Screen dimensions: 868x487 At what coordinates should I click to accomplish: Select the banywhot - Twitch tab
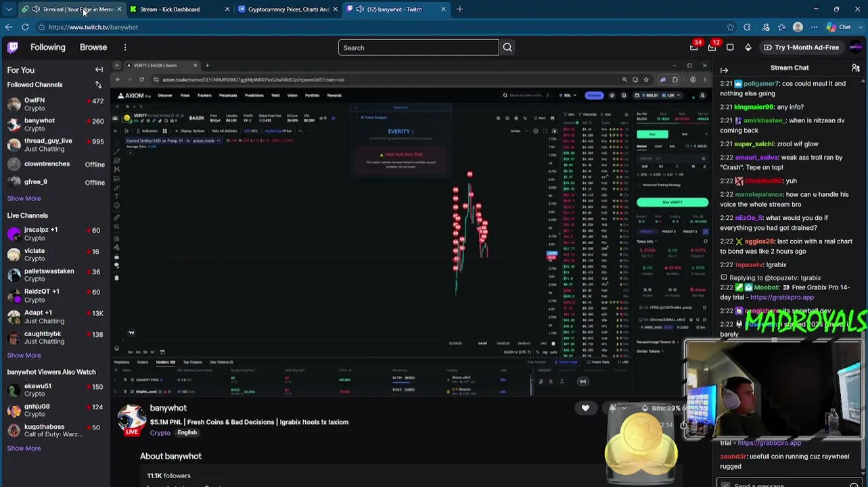tap(396, 9)
